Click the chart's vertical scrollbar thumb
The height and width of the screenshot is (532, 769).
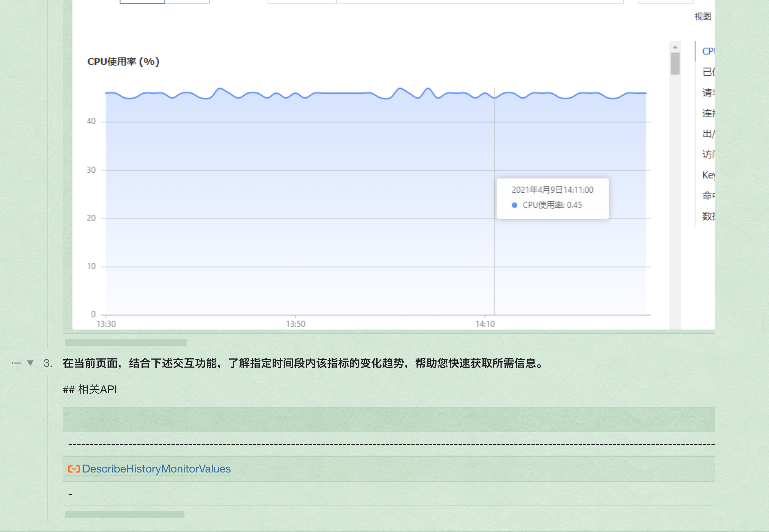tap(675, 63)
